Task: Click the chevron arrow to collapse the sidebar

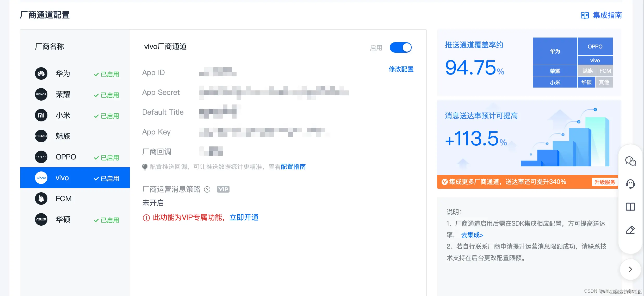Action: click(x=630, y=269)
